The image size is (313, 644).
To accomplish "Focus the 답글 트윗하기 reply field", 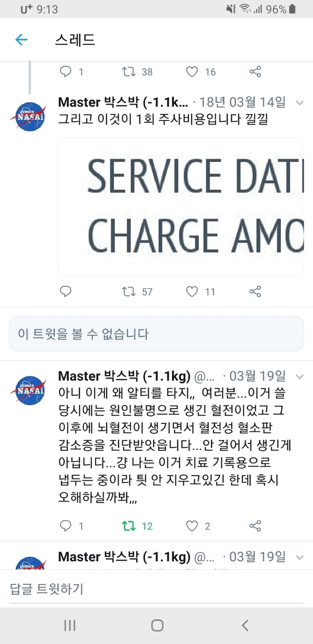I will pyautogui.click(x=156, y=589).
